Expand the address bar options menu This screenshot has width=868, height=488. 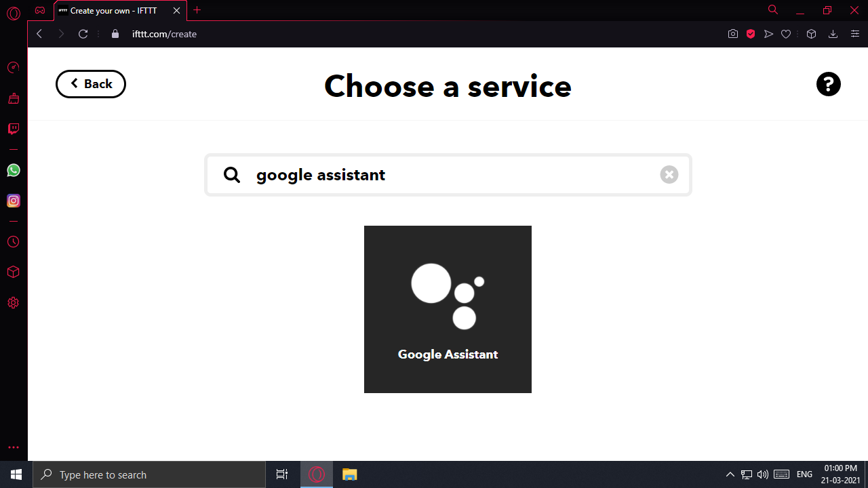[99, 34]
